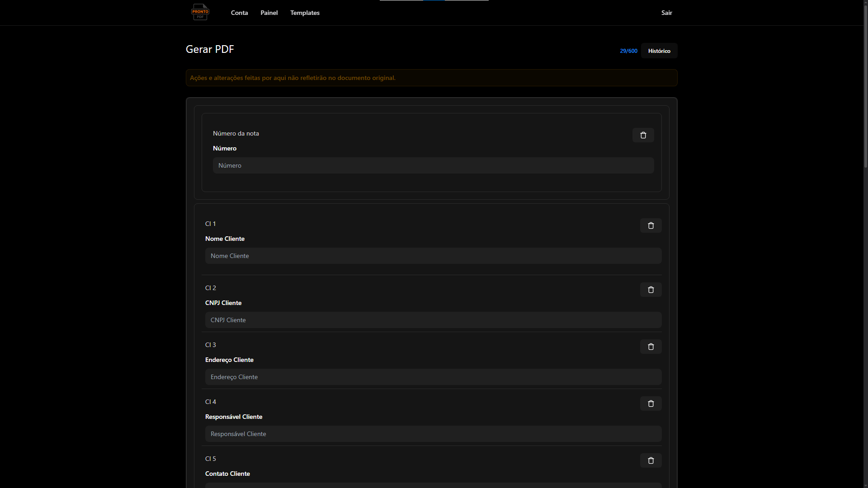Focus the Número input field
The width and height of the screenshot is (868, 488).
click(x=433, y=165)
